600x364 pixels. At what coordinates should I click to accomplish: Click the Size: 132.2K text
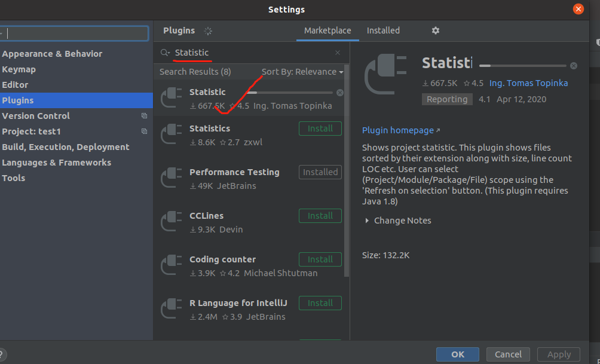tap(385, 255)
